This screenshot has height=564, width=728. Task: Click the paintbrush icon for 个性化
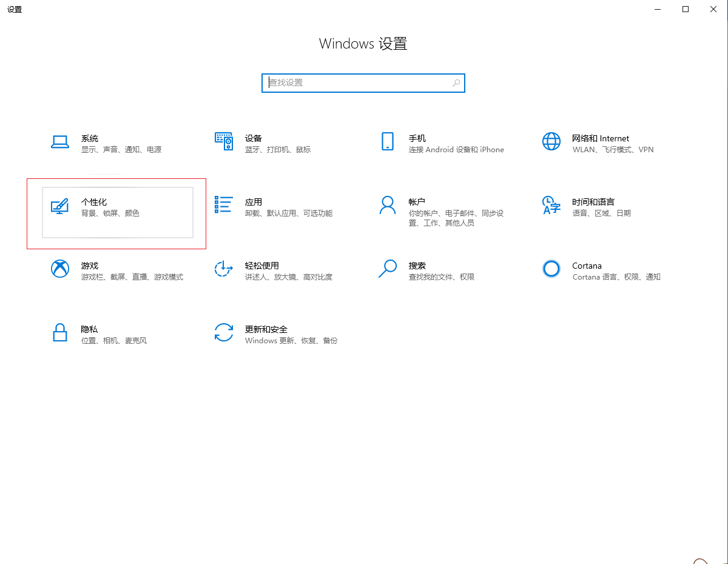click(59, 206)
